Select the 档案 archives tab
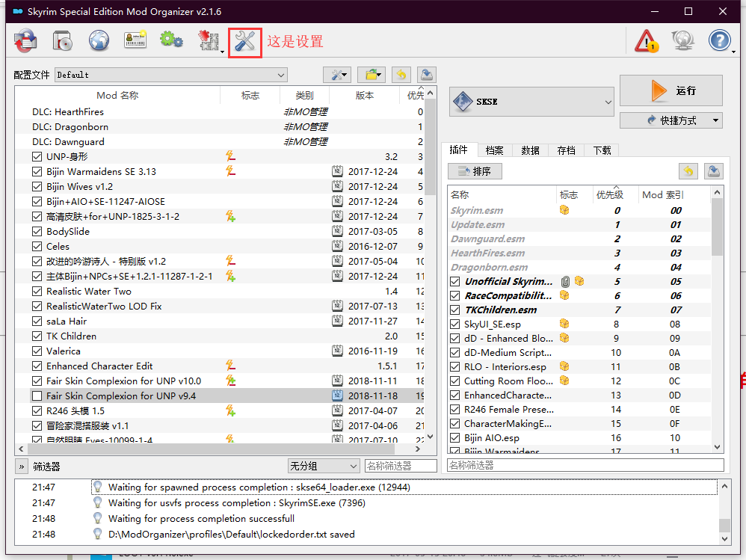746x560 pixels. [x=494, y=150]
